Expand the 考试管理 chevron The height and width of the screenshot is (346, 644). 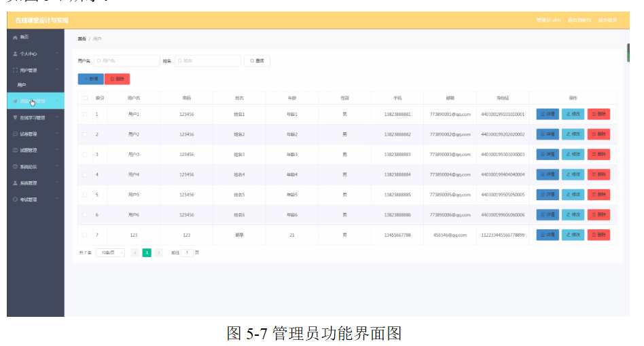[x=57, y=199]
